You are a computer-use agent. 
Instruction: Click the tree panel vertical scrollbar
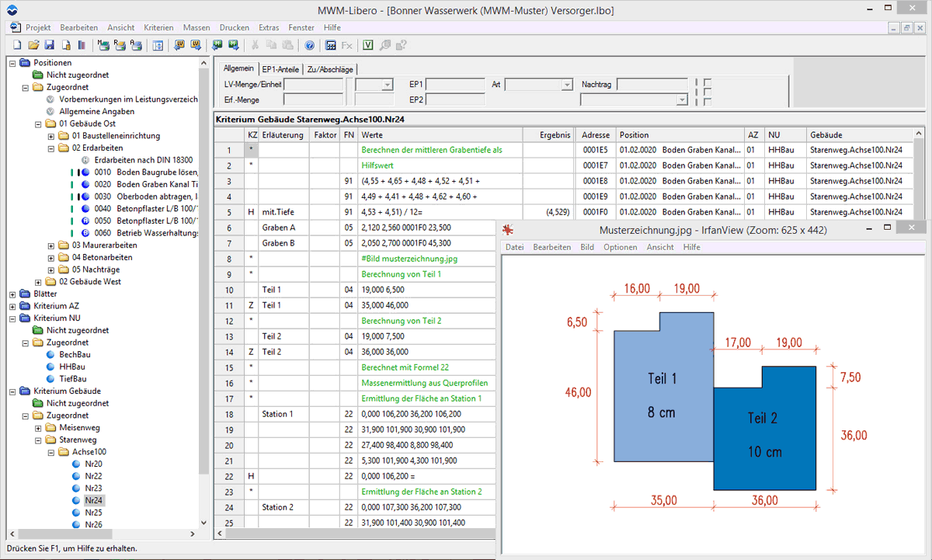pos(204,292)
